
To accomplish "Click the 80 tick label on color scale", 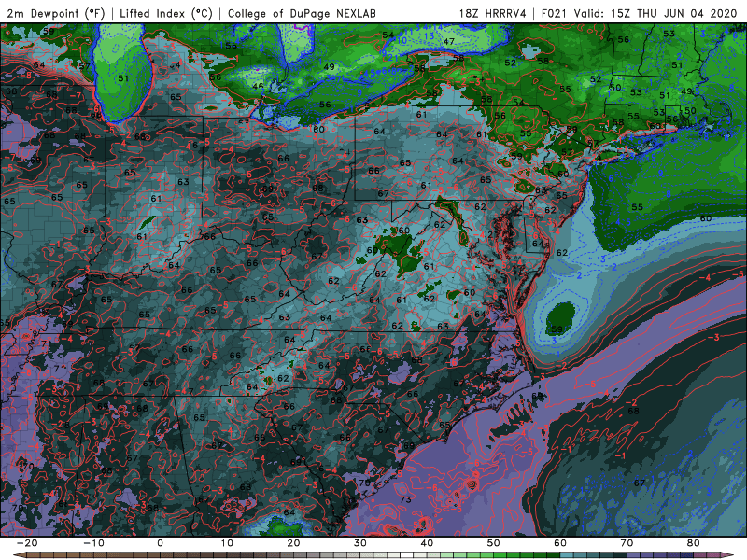I will 694,543.
